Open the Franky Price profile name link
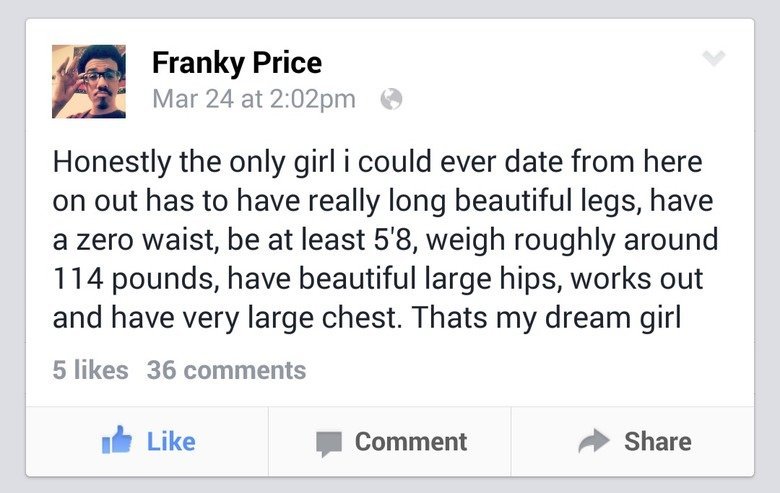 pos(236,63)
